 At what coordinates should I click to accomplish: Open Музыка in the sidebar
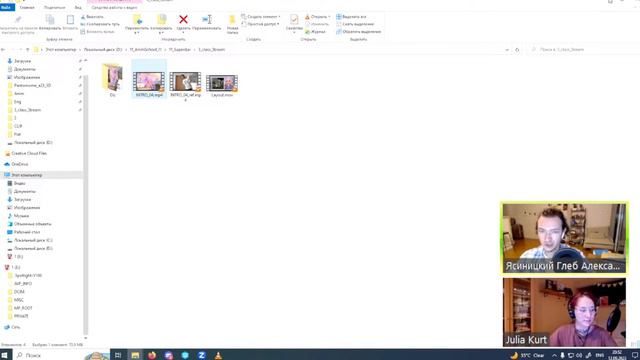pyautogui.click(x=21, y=216)
